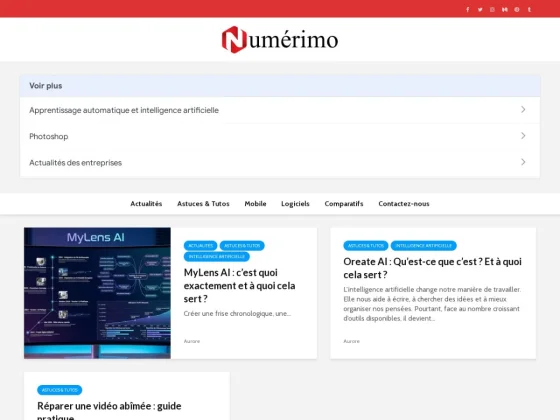Screen dimensions: 560x420
Task: Open the Twitter bird icon
Action: tap(480, 10)
